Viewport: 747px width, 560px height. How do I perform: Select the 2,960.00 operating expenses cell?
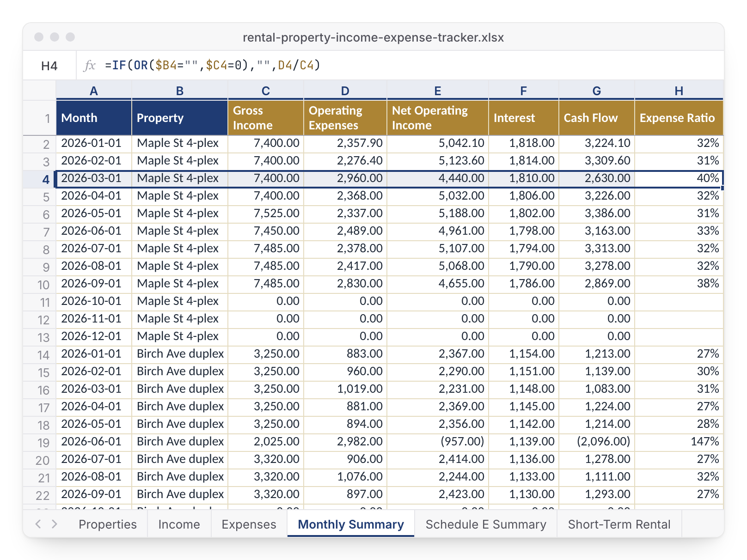tap(345, 178)
